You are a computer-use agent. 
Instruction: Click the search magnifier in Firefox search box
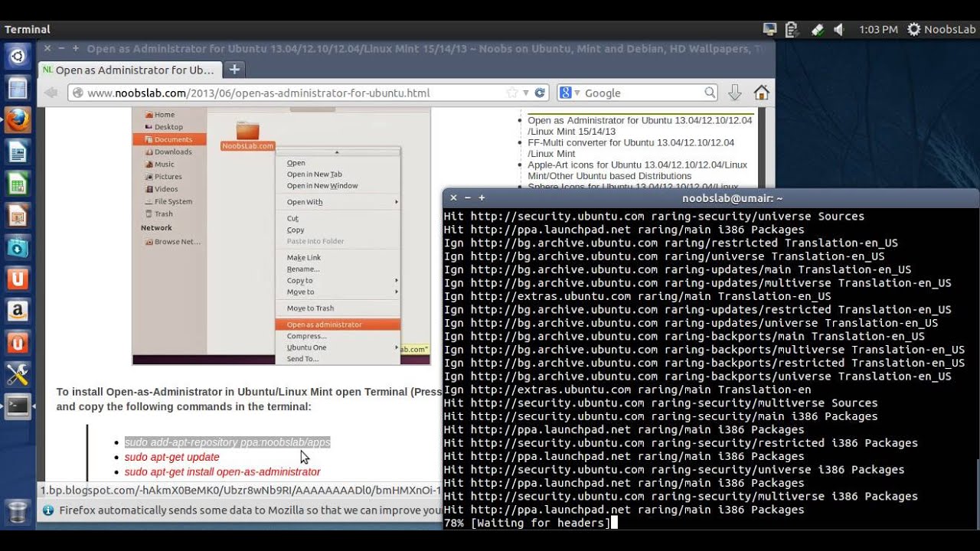710,93
